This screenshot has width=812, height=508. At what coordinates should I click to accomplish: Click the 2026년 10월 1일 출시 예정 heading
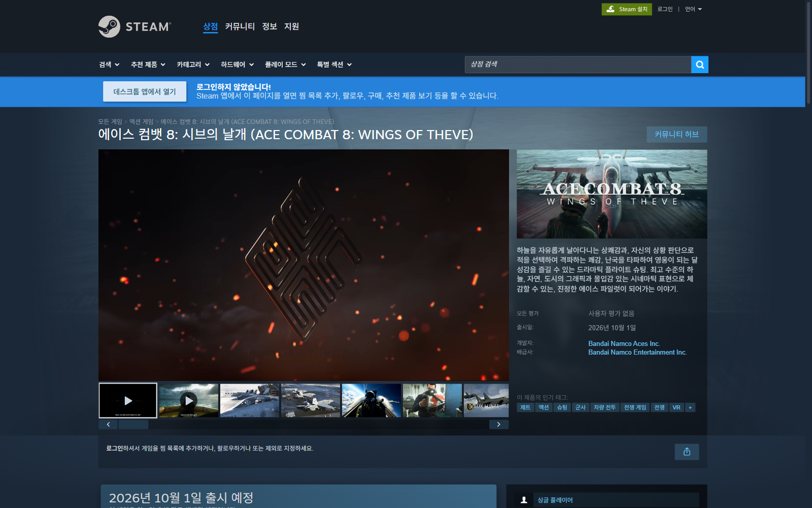181,498
